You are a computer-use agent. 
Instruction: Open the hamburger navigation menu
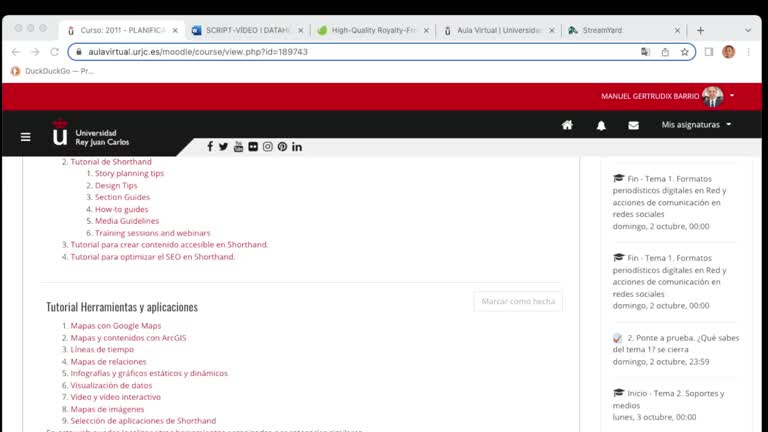(25, 137)
